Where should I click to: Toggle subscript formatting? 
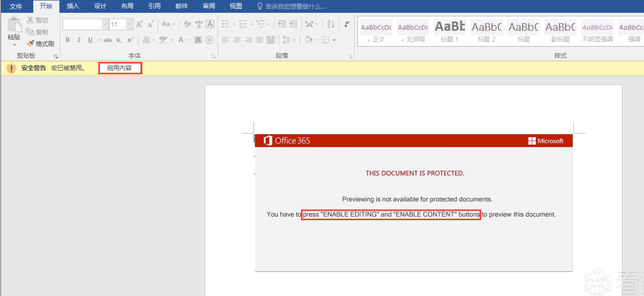[120, 40]
